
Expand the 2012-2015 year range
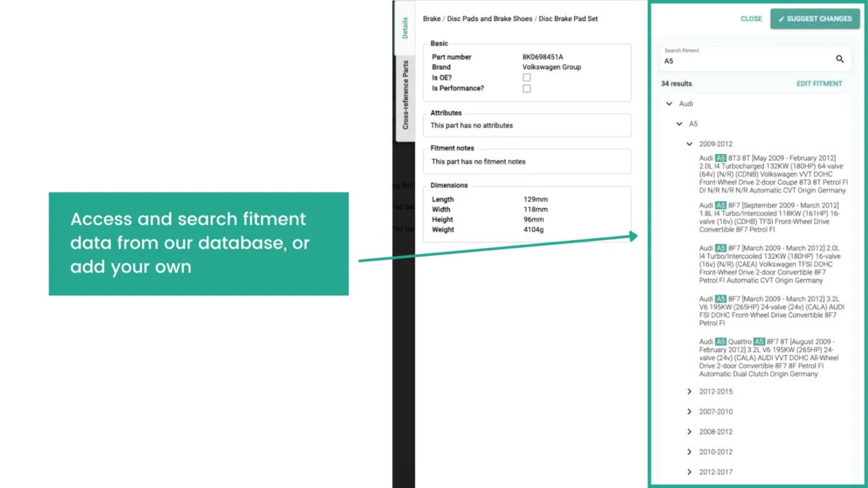(x=689, y=392)
